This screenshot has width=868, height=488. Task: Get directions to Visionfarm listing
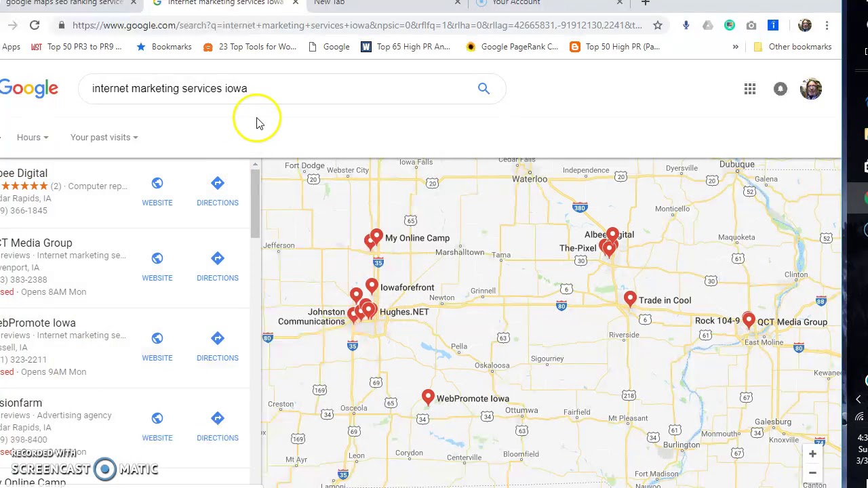click(218, 426)
